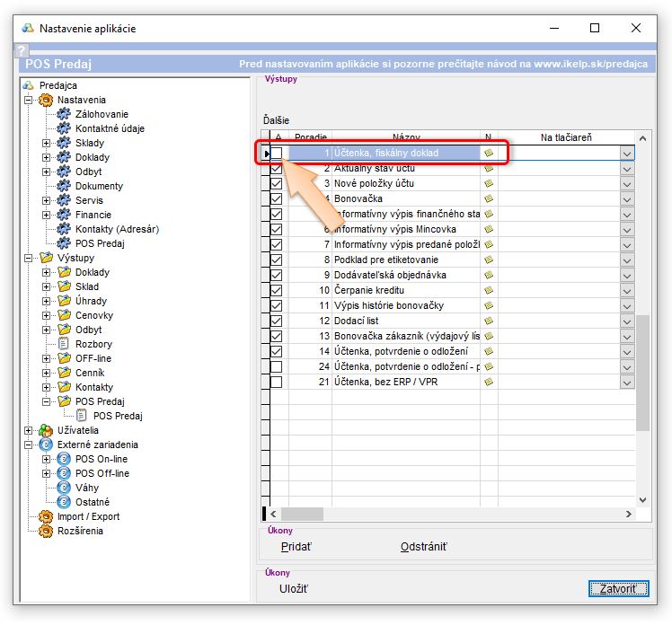672x625 pixels.
Task: Click the Užívatelia users icon
Action: coord(46,430)
